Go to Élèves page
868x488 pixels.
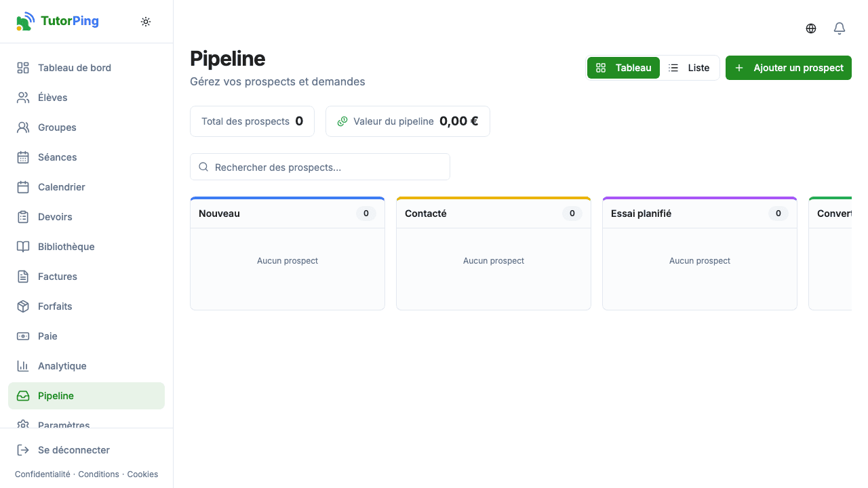coord(86,98)
